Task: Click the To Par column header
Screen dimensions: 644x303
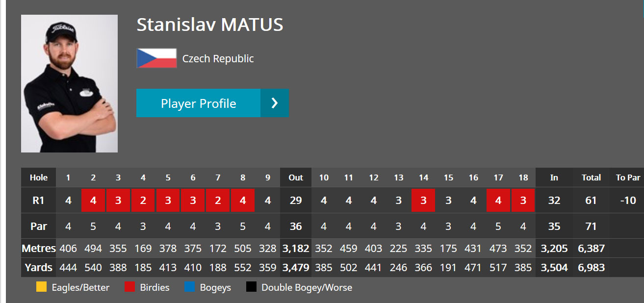Action: click(628, 177)
